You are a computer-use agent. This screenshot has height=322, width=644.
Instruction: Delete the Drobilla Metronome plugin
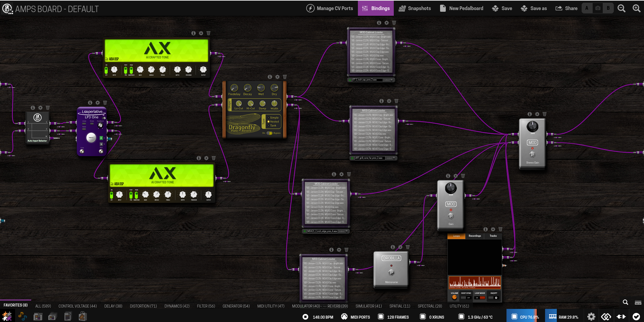408,247
